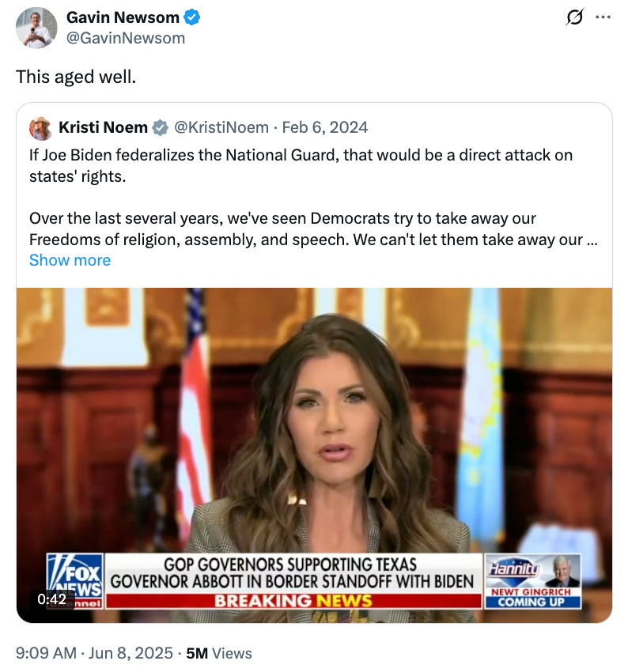The height and width of the screenshot is (672, 628).
Task: Open the @GavinNewsom handle link
Action: point(126,38)
